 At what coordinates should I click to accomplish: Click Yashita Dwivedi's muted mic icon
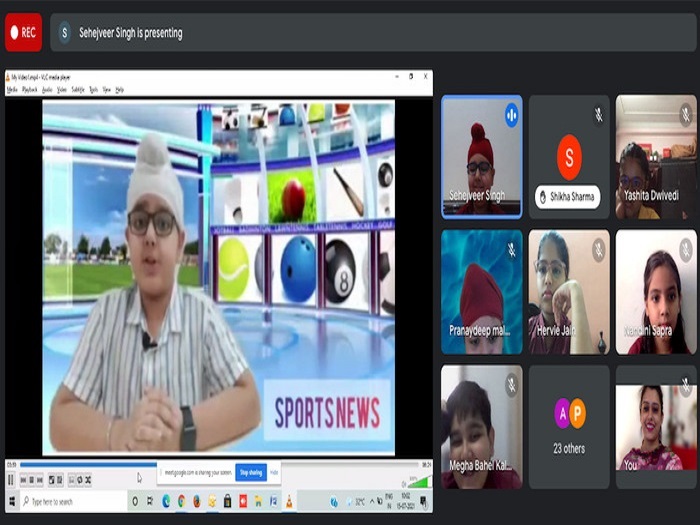[686, 115]
